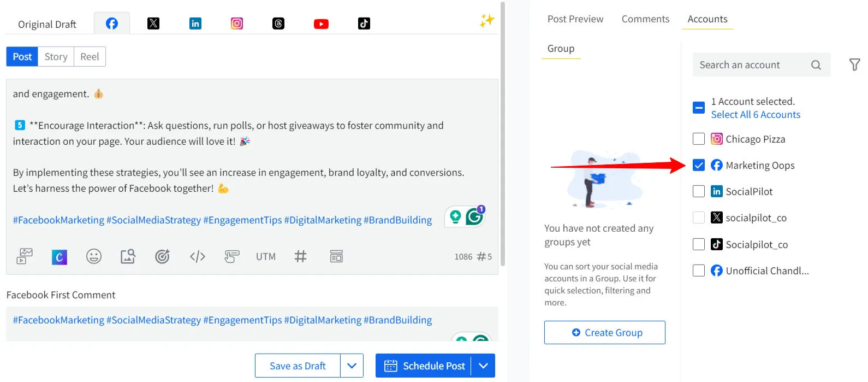Screen dimensions: 868x382
Task: Click the Search an account field
Action: pos(762,64)
